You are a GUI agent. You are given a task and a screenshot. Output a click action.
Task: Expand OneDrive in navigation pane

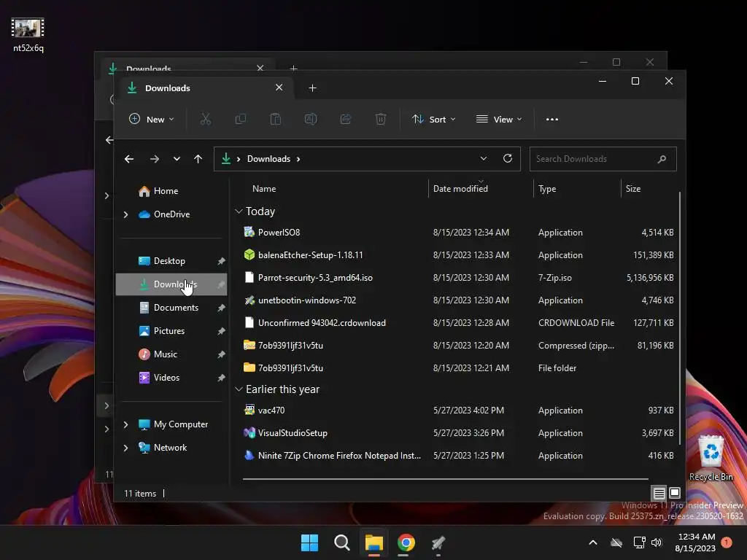125,215
